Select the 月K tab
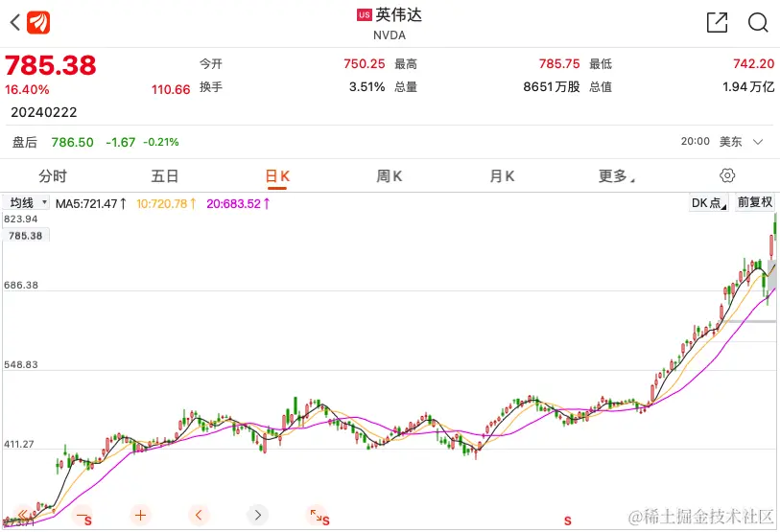This screenshot has width=780, height=532. (x=502, y=176)
